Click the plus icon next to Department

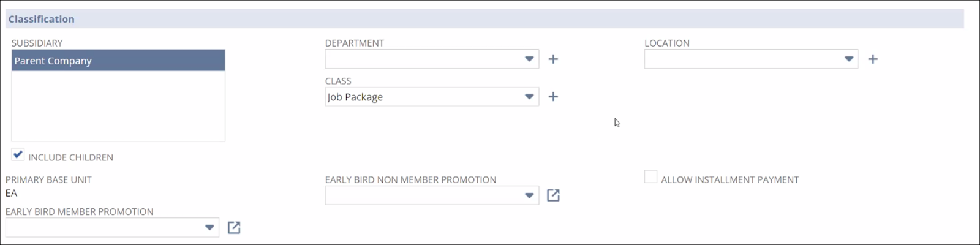click(553, 59)
